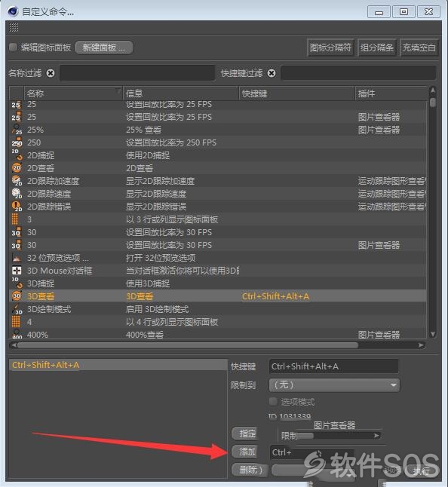Click the scroll down arrow of the list
The image size is (448, 487).
coord(432,334)
